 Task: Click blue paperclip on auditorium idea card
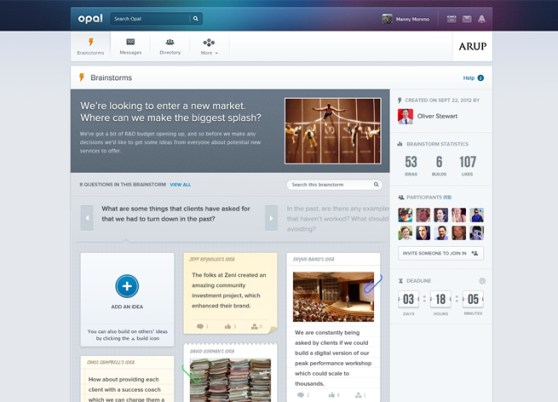pyautogui.click(x=373, y=284)
